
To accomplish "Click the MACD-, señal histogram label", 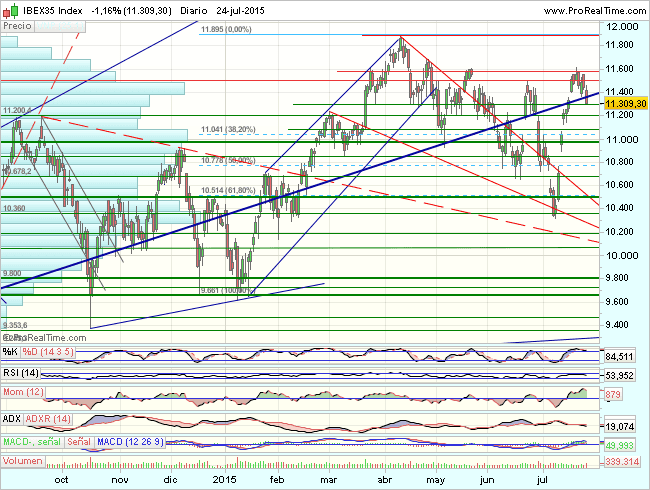I will pos(32,442).
